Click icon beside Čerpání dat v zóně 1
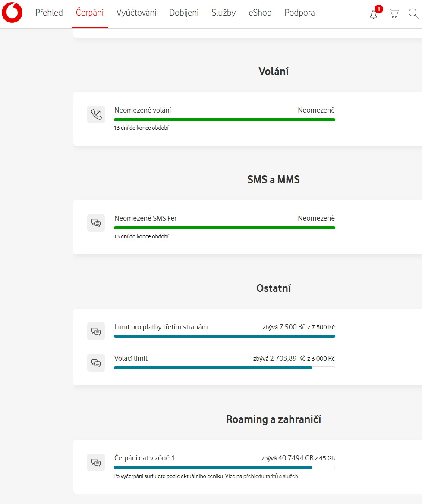 [96, 463]
